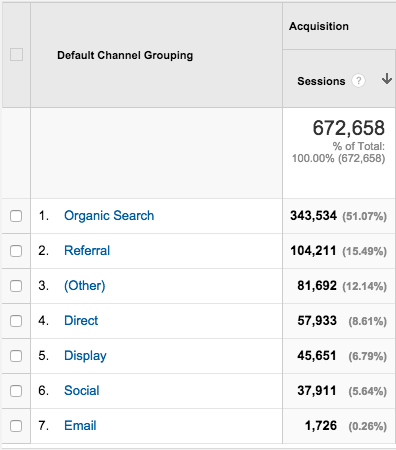The height and width of the screenshot is (450, 396).
Task: Check the Email row checkbox
Action: click(x=16, y=426)
